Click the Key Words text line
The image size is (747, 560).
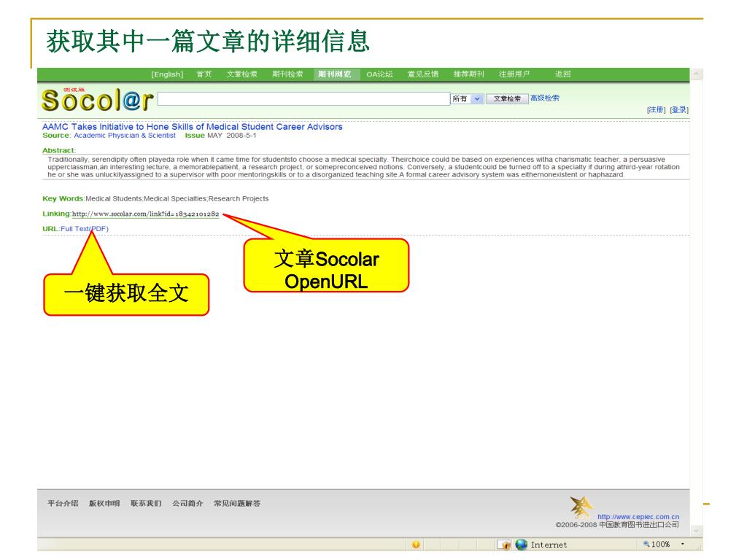pyautogui.click(x=155, y=198)
